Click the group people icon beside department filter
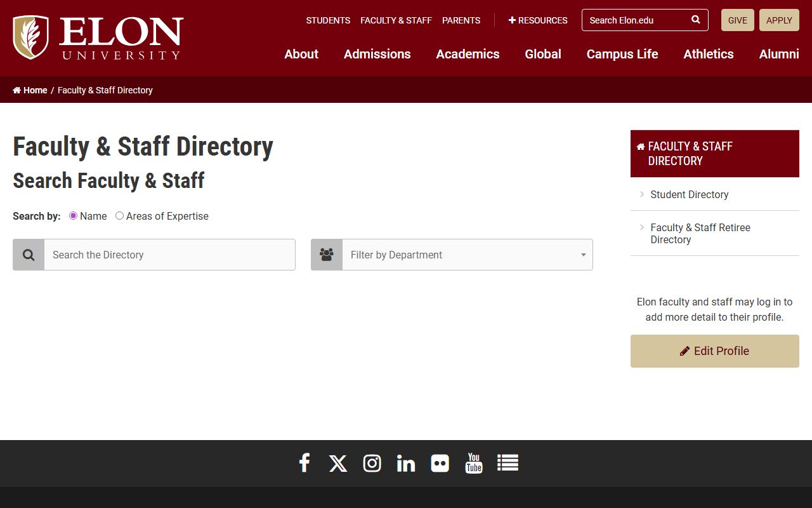Screen dimensions: 812x508 [x=327, y=255]
